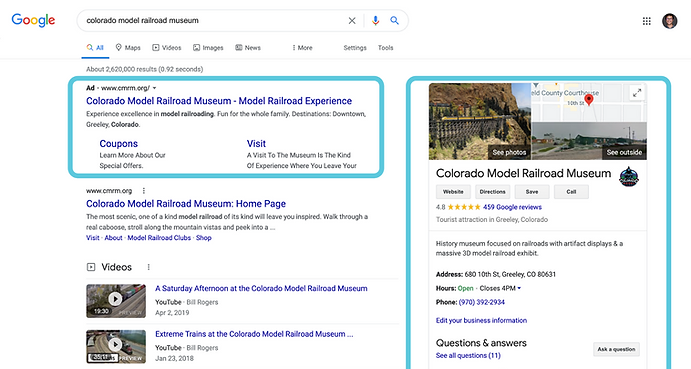Screen dimensions: 691x369
Task: Click the red map location pin
Action: tap(589, 100)
